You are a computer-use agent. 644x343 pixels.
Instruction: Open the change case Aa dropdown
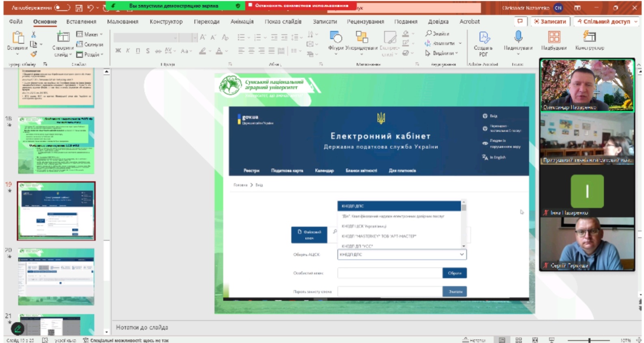(x=187, y=51)
